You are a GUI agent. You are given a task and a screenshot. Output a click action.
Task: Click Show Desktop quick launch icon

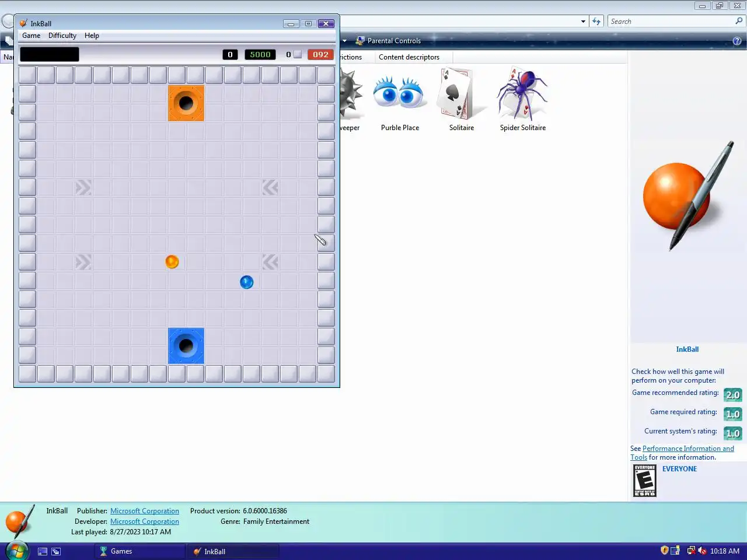(43, 551)
